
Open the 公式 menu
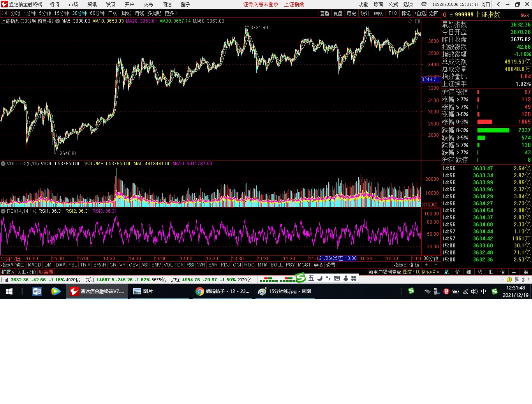coord(393,4)
